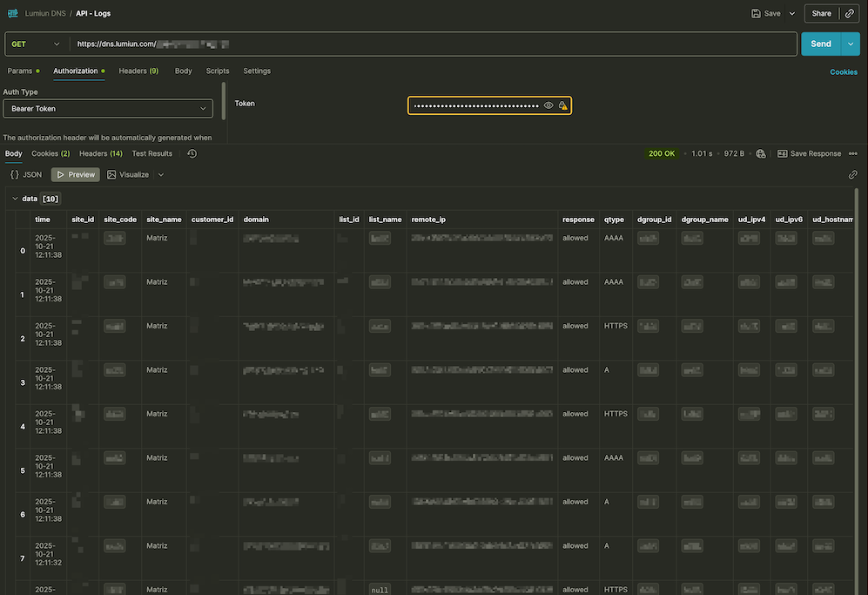The width and height of the screenshot is (868, 595).
Task: Open the Cookies link
Action: point(843,72)
